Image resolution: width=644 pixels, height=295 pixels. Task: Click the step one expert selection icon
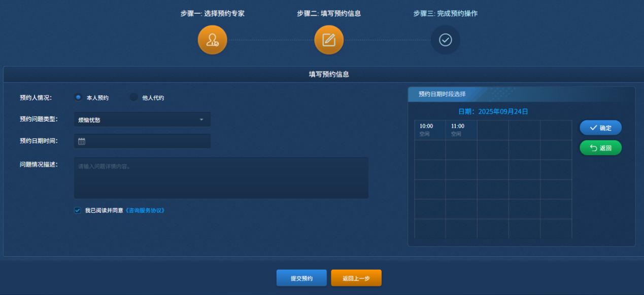coord(212,40)
